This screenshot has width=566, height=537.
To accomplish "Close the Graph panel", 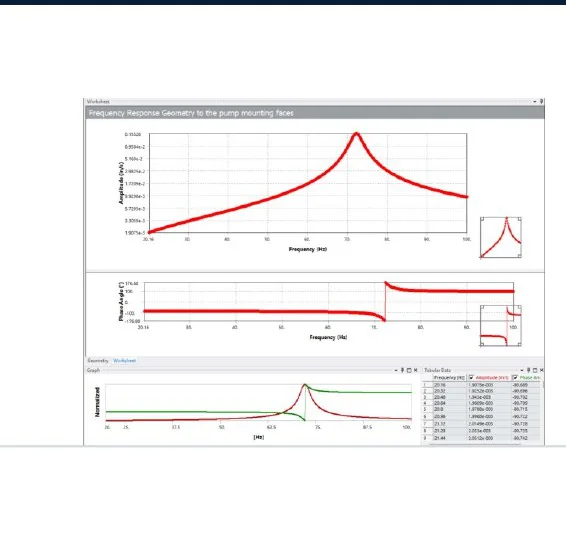I will pos(415,370).
